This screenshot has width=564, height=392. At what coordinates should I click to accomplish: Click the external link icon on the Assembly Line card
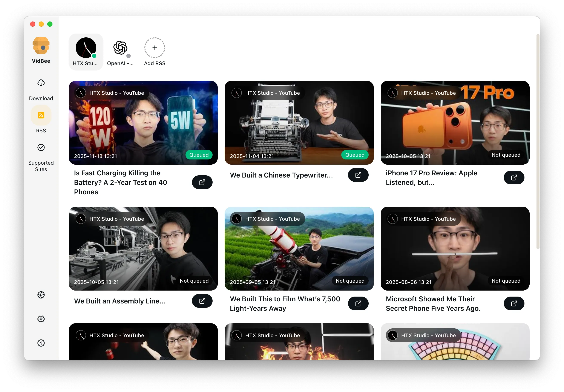tap(202, 301)
